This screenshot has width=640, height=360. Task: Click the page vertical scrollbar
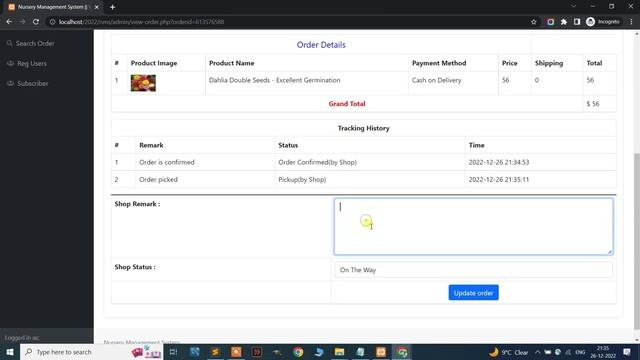click(x=636, y=241)
